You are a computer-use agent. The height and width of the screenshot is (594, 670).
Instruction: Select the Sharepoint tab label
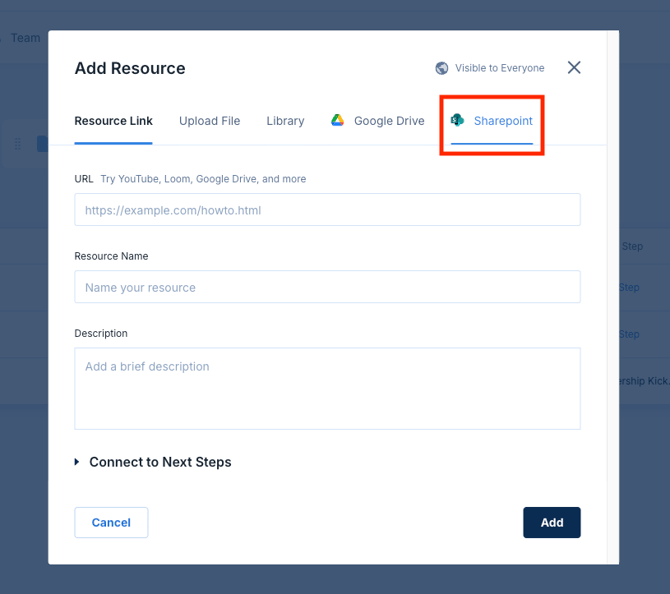click(503, 121)
